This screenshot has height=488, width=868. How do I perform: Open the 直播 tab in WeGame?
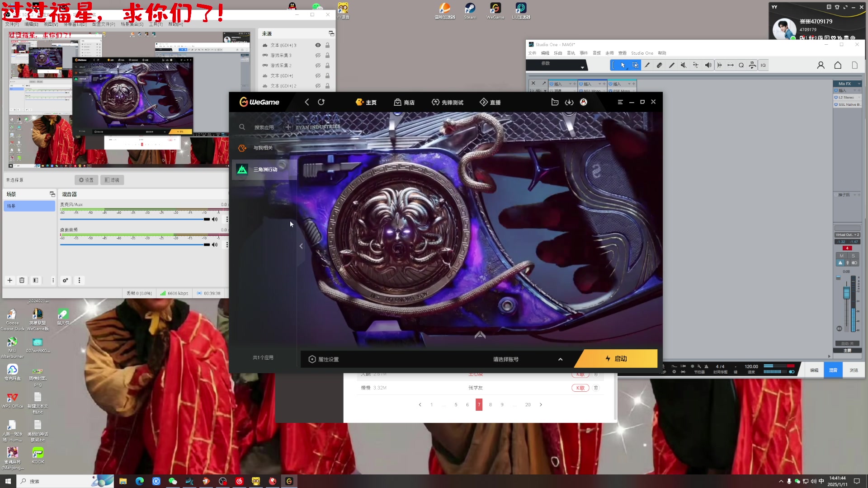[490, 102]
